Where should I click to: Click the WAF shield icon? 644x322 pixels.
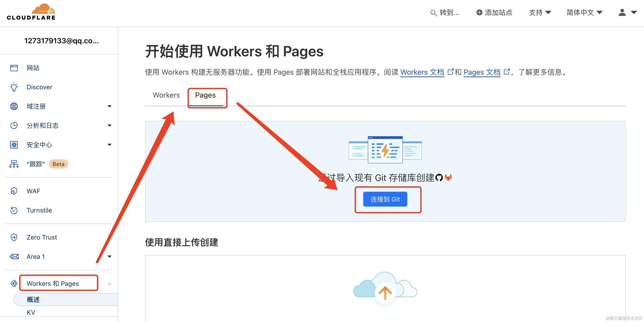(14, 191)
